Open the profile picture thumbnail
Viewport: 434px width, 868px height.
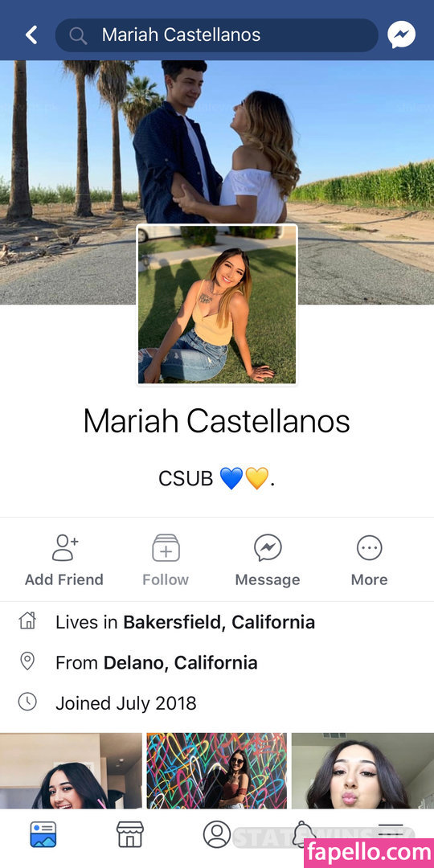(x=217, y=305)
